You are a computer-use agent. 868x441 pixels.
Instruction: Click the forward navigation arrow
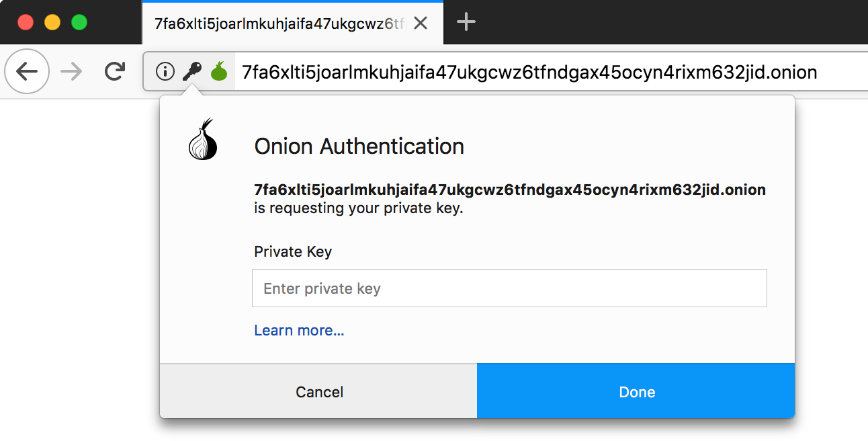[x=71, y=71]
